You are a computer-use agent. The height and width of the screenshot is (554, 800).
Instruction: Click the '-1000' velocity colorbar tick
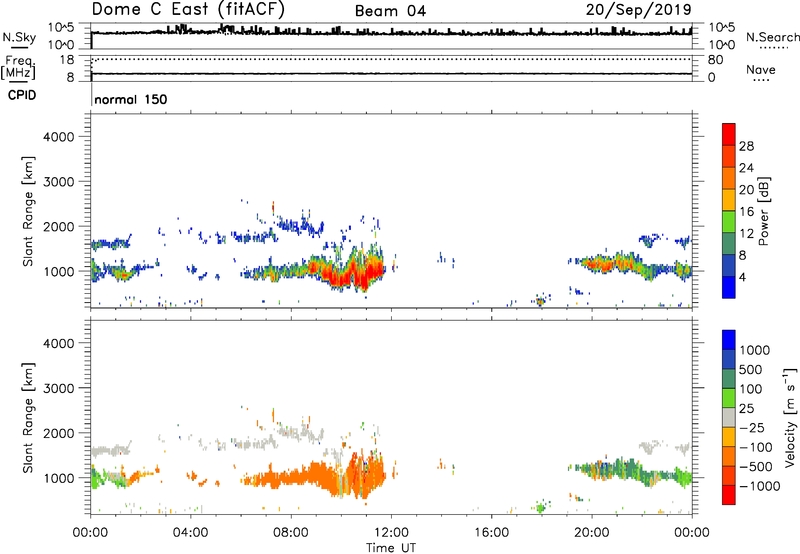coord(760,486)
